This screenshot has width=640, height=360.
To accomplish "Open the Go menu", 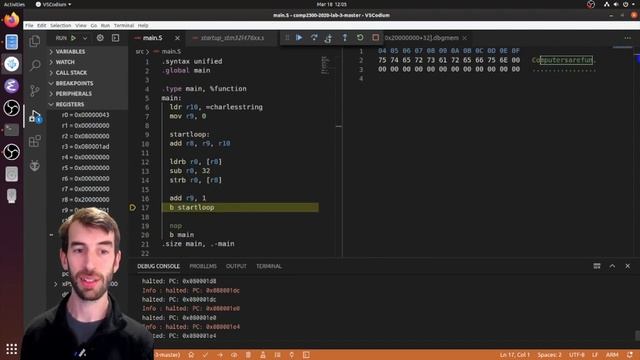I will pos(93,25).
